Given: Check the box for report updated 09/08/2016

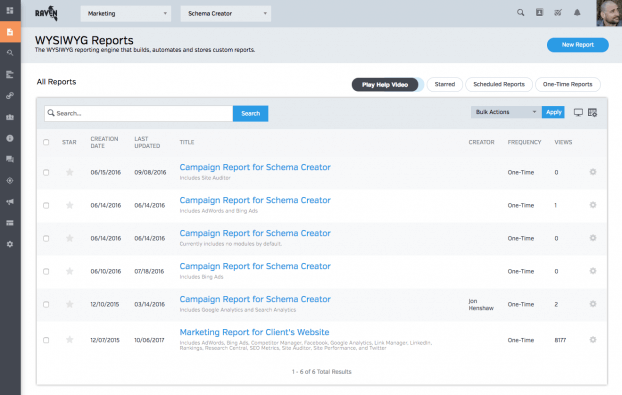Looking at the screenshot, I should coord(46,173).
